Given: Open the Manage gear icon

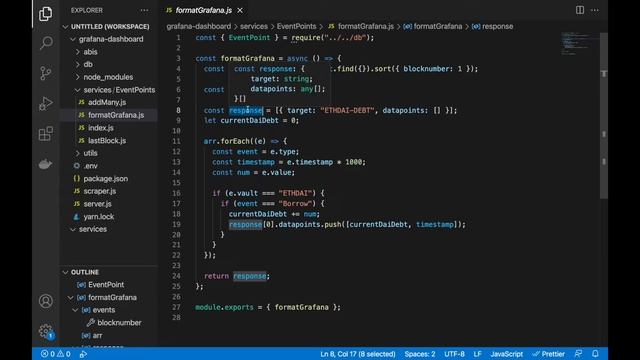Looking at the screenshot, I should tap(46, 331).
